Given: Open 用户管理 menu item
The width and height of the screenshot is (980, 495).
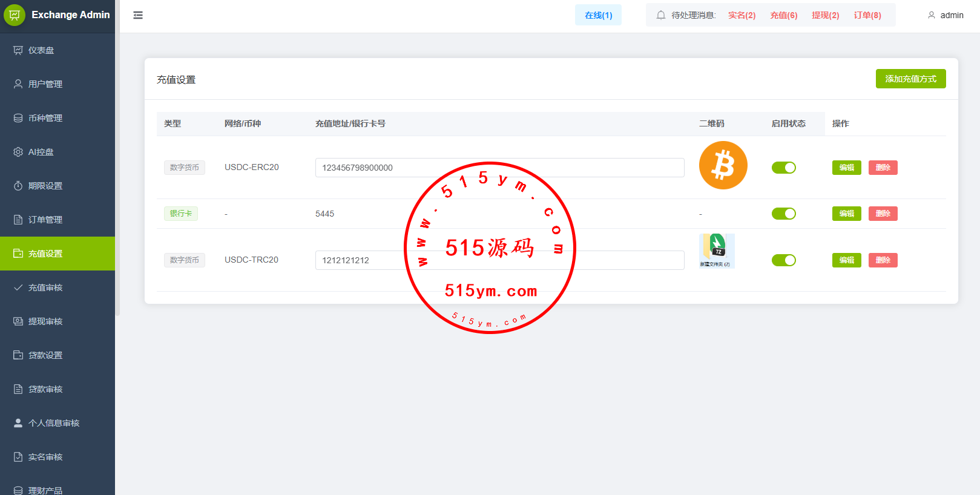Looking at the screenshot, I should [x=58, y=84].
